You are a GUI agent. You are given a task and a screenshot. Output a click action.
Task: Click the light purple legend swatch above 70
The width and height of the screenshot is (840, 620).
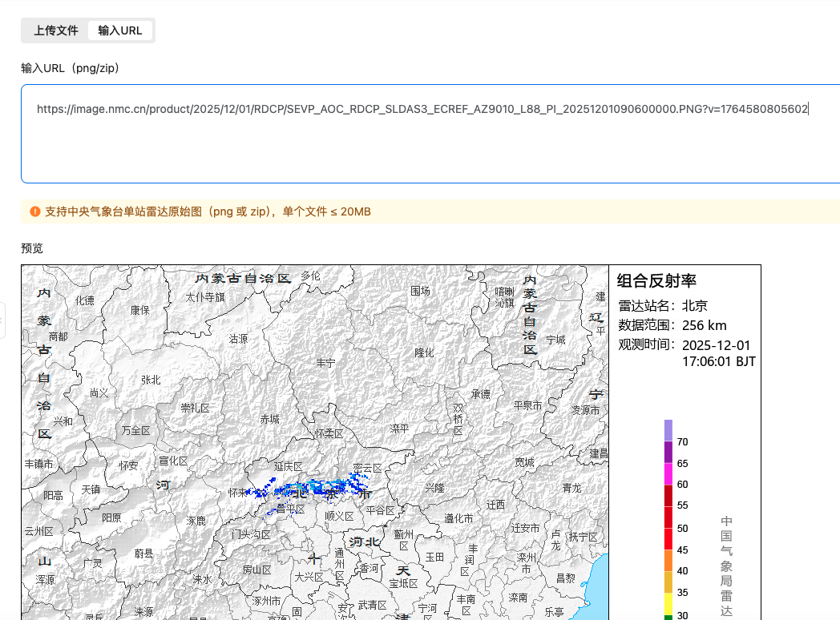(668, 430)
